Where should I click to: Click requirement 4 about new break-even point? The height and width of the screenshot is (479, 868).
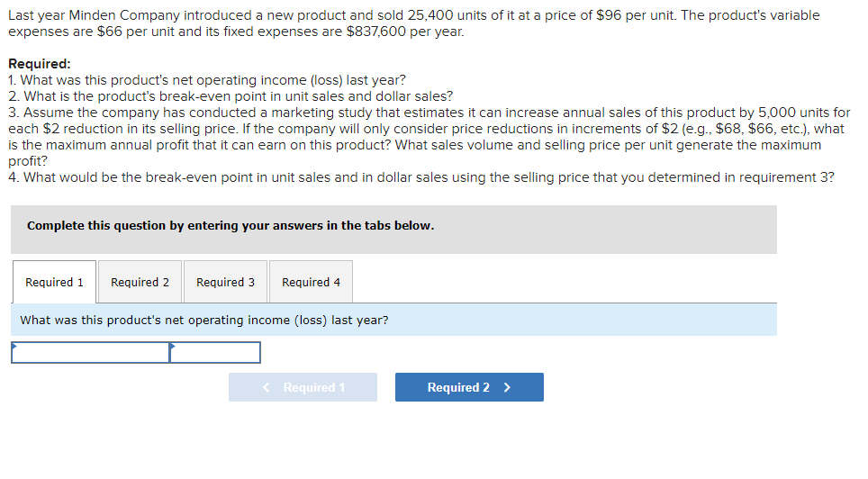(x=421, y=177)
